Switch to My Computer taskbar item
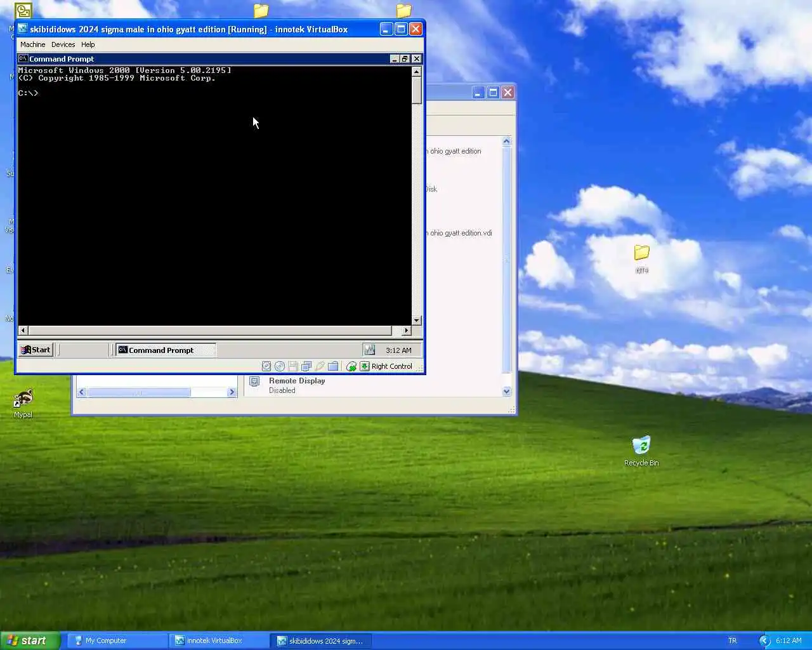Screen dimensions: 812x650 tap(117, 641)
